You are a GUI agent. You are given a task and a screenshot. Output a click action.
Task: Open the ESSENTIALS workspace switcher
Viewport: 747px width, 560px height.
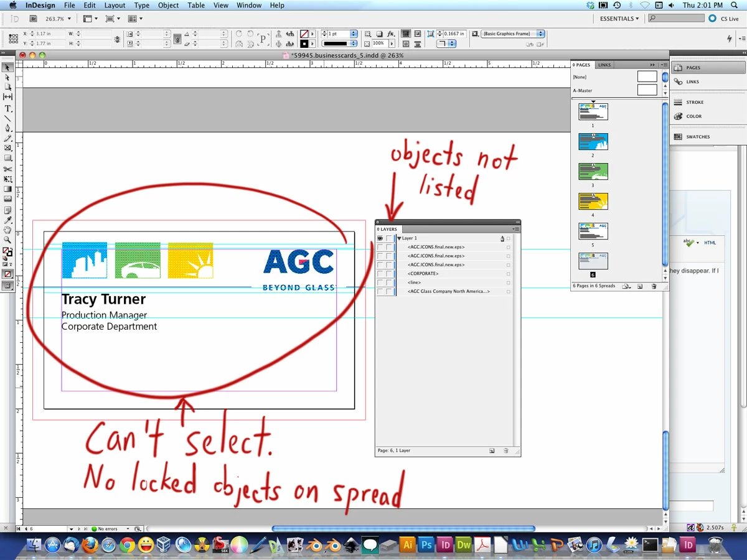click(619, 19)
